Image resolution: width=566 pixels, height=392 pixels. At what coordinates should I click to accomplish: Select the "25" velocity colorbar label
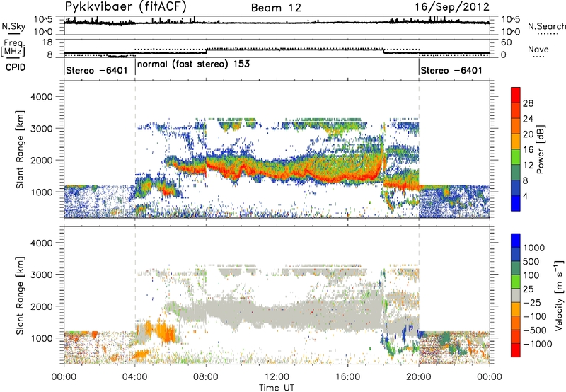[529, 289]
